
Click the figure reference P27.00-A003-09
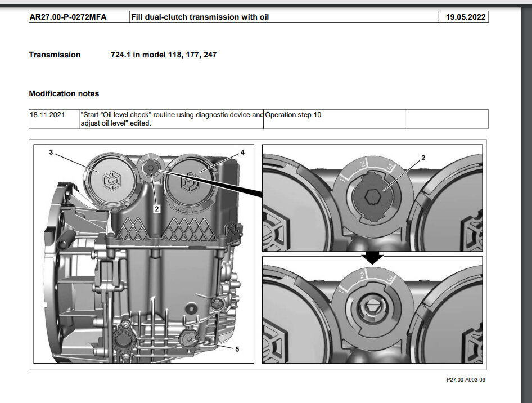[466, 379]
